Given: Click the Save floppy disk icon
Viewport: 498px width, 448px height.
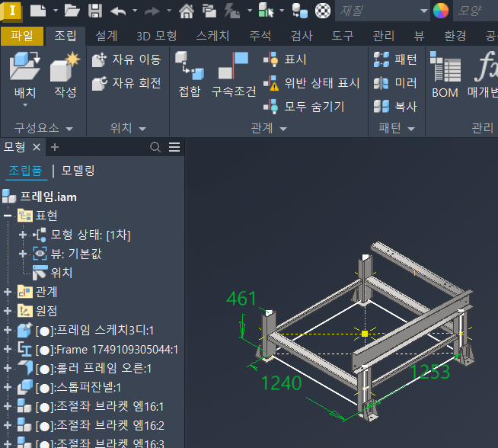Looking at the screenshot, I should tap(95, 11).
